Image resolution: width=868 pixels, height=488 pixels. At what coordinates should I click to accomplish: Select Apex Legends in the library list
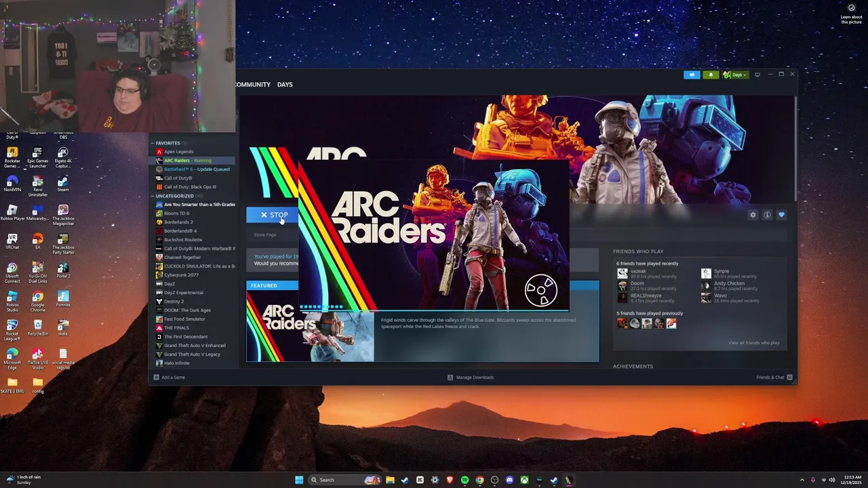point(178,152)
